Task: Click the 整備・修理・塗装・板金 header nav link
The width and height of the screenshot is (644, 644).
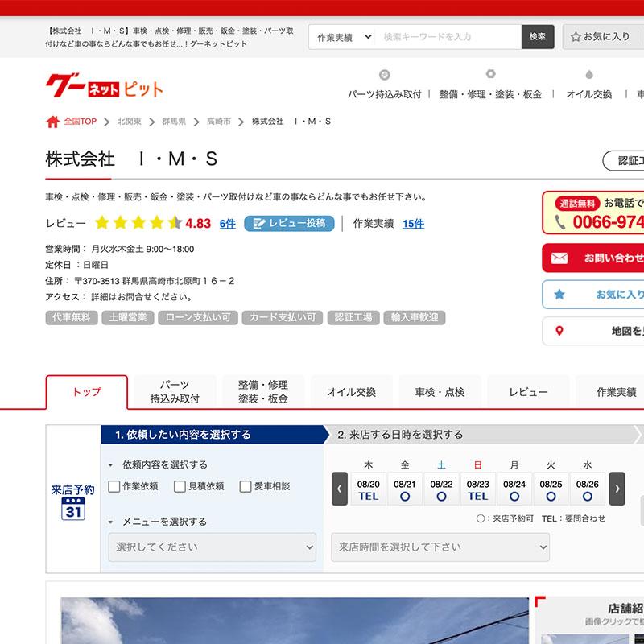Action: coord(490,94)
